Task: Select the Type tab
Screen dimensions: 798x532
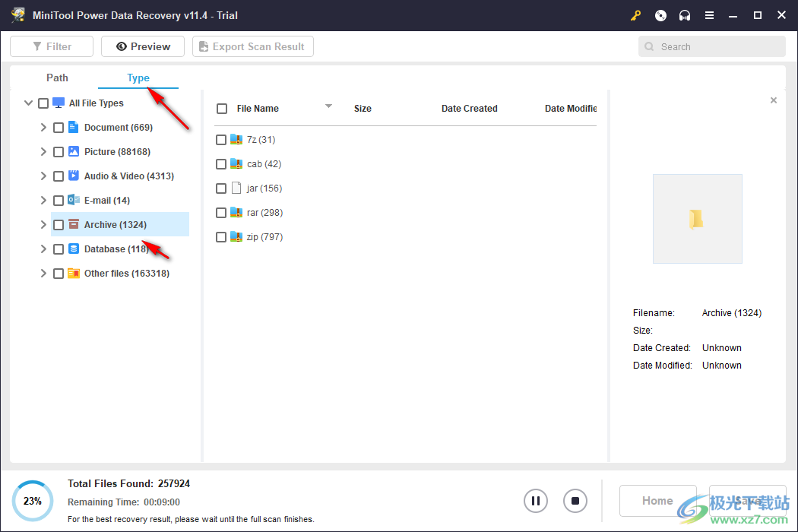Action: (138, 78)
